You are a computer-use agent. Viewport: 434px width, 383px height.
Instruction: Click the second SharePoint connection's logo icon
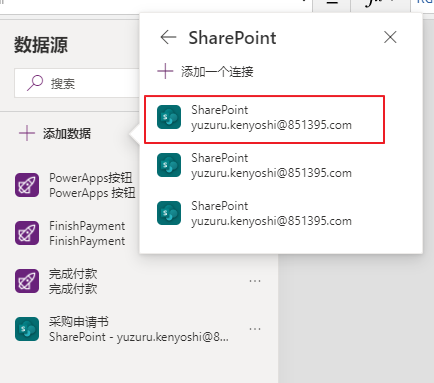coord(169,165)
